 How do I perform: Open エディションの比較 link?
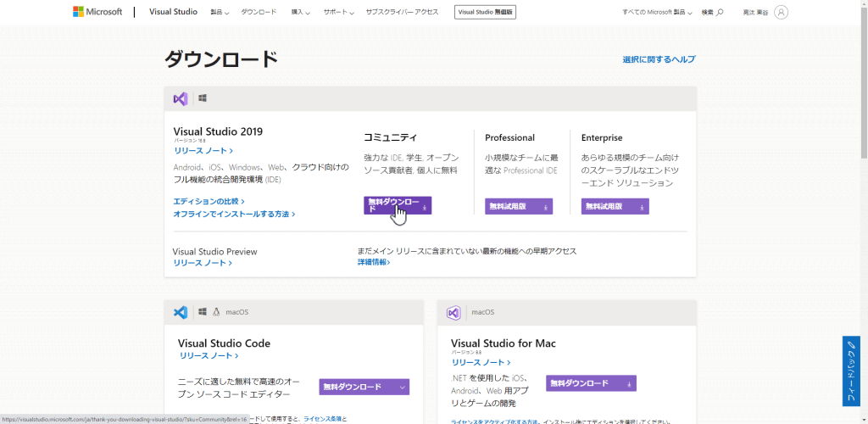pos(209,202)
